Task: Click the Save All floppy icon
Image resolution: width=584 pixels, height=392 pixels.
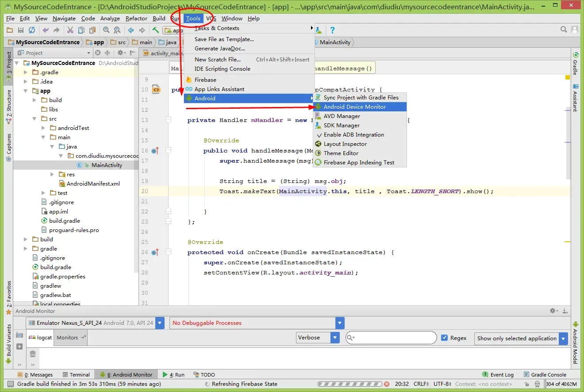Action: click(x=21, y=30)
